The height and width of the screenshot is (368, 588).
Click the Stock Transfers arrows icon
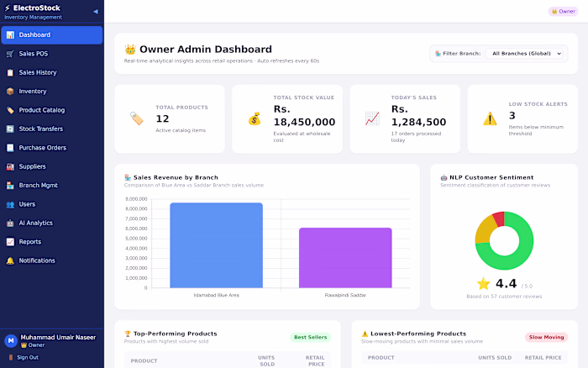(x=10, y=129)
